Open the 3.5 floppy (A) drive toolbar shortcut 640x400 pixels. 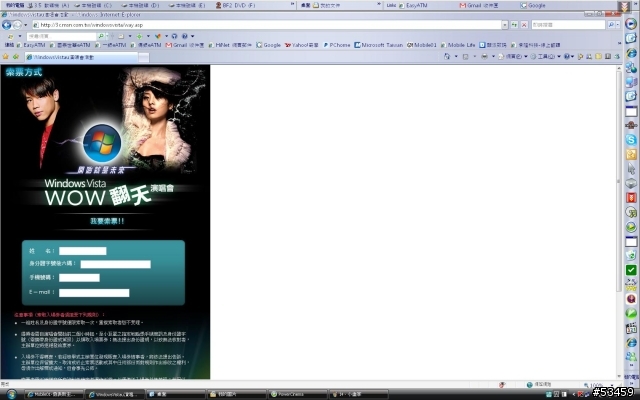48,5
